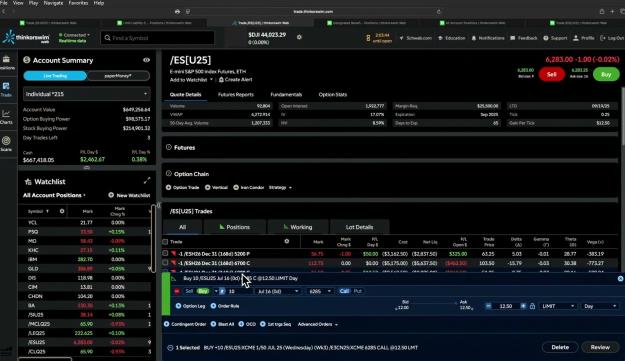
Task: Decrease limit price with minus stepper
Action: (x=488, y=306)
